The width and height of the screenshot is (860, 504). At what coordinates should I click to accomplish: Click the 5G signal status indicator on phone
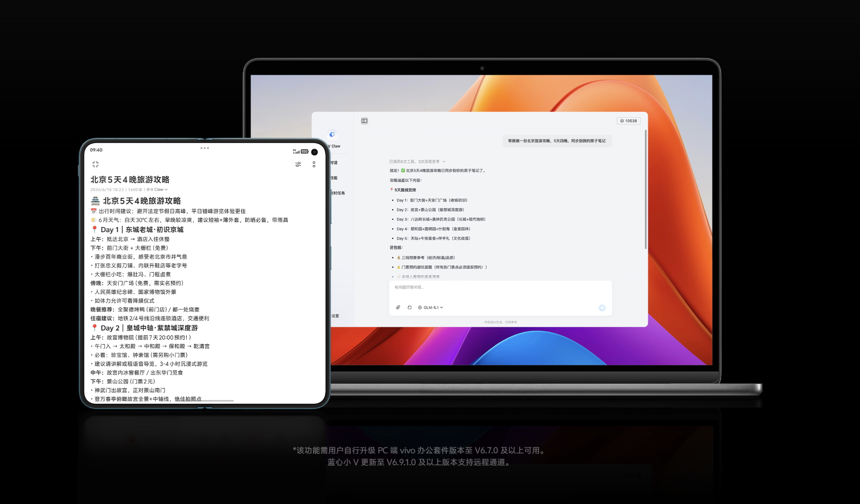296,151
